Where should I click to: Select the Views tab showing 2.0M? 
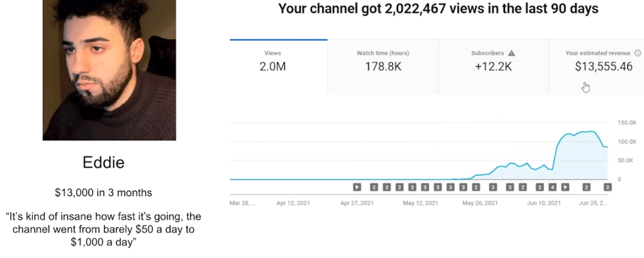(x=279, y=67)
